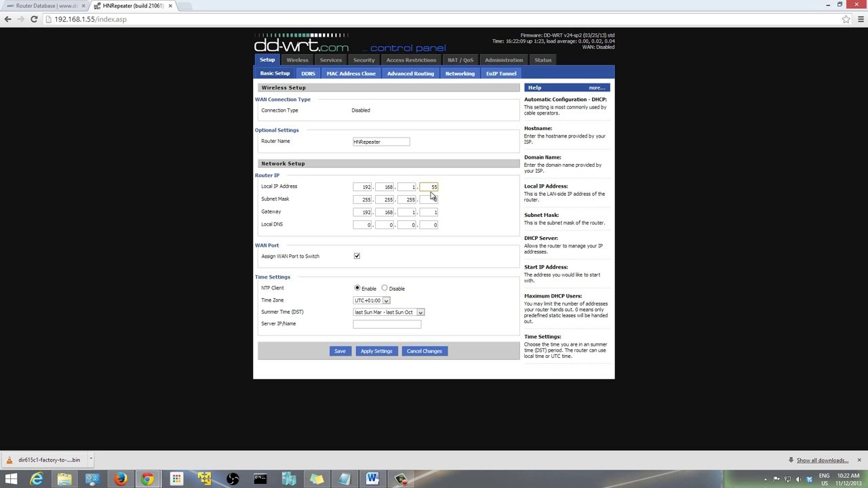Viewport: 868px width, 488px height.
Task: Open the NAT / QoS tab
Action: pos(460,60)
